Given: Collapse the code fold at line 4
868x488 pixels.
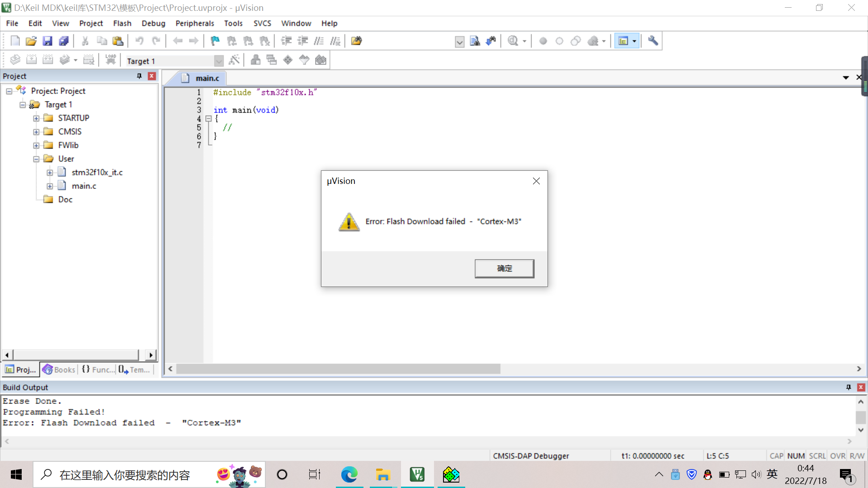Looking at the screenshot, I should tap(208, 119).
